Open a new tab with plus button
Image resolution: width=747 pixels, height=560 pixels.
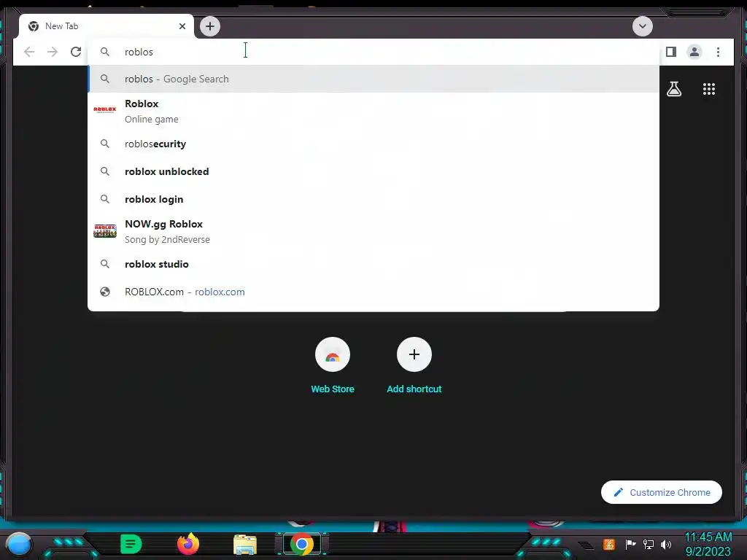(x=210, y=26)
